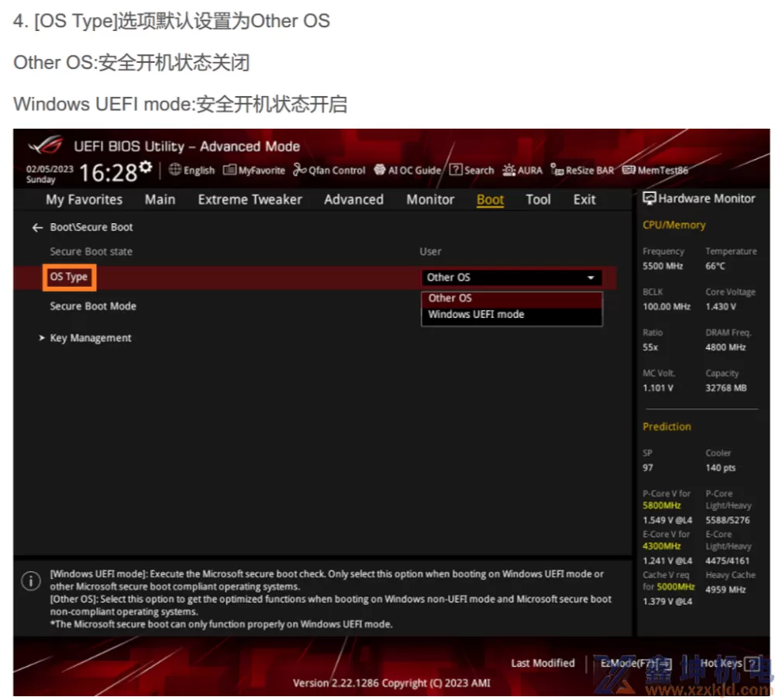Open AURA lighting icon

point(508,170)
